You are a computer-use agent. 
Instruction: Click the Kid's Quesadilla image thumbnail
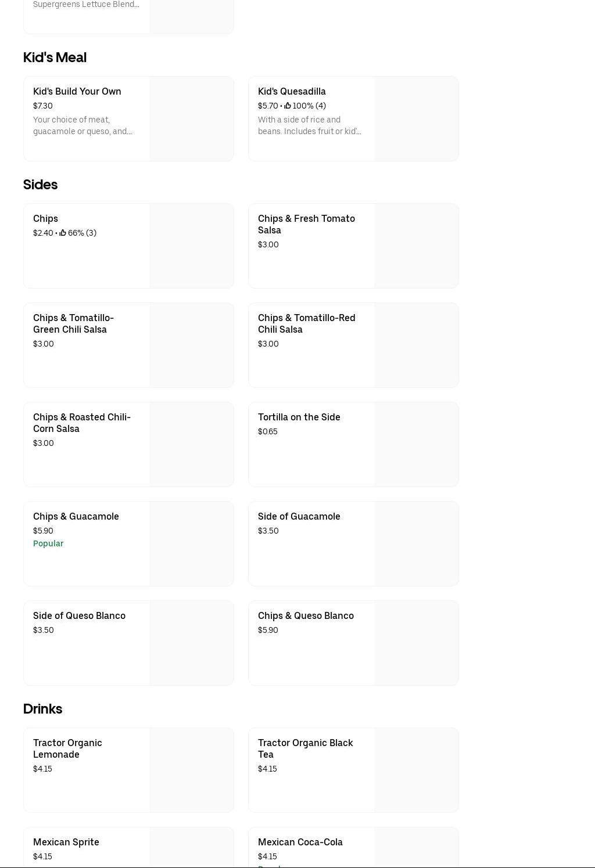(416, 119)
